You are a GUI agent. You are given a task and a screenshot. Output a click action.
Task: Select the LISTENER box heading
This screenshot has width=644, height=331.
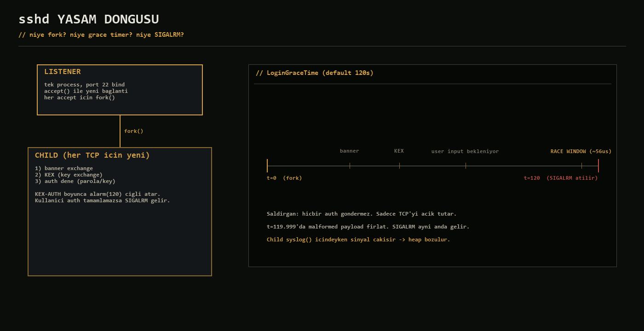point(63,72)
